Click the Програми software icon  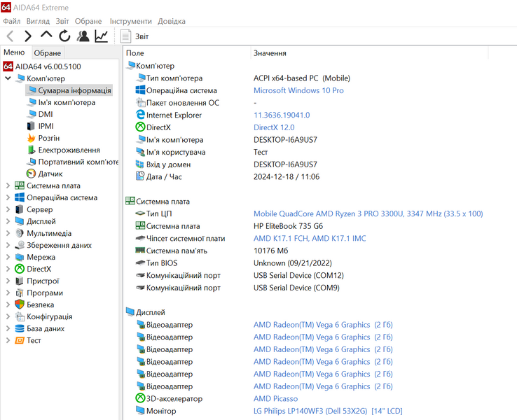pyautogui.click(x=20, y=293)
